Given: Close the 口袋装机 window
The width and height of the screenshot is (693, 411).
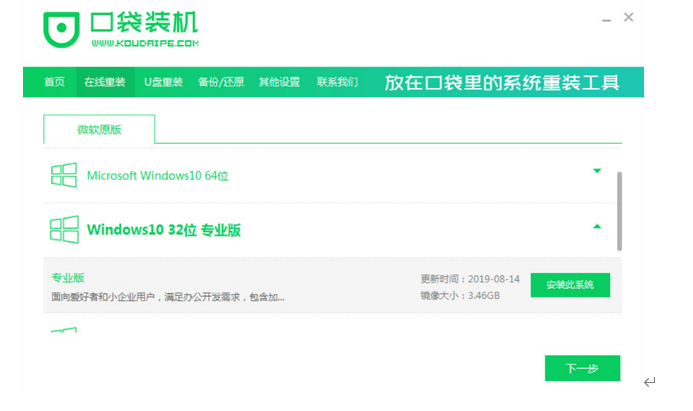Looking at the screenshot, I should click(x=628, y=18).
